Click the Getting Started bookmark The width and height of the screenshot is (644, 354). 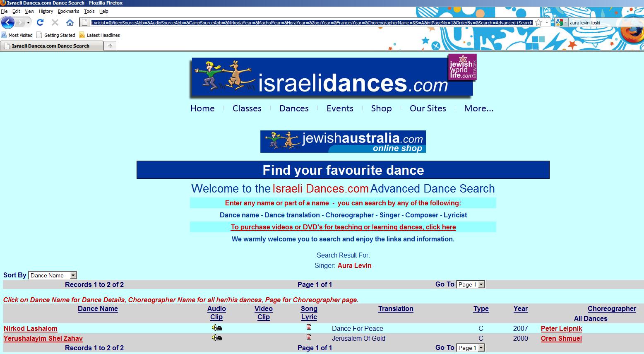56,35
